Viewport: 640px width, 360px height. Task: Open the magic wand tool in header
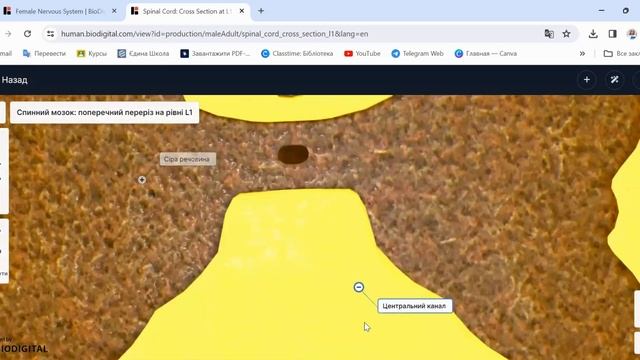click(614, 80)
